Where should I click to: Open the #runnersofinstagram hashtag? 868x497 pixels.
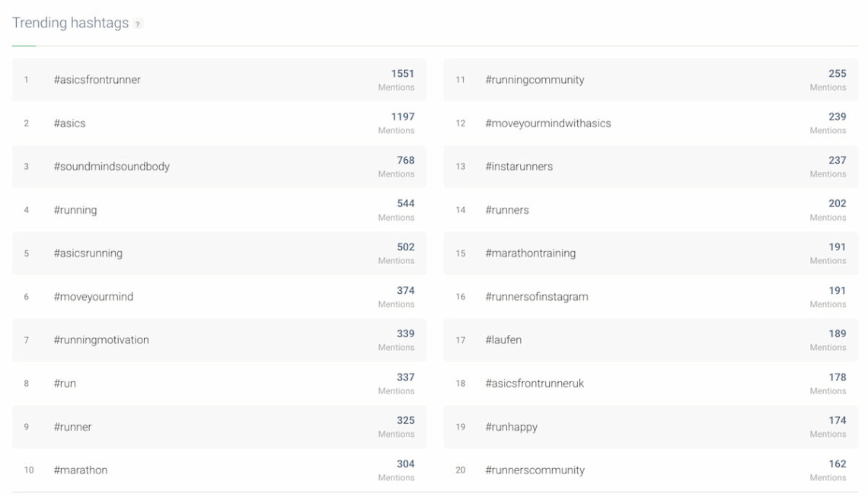tap(537, 297)
